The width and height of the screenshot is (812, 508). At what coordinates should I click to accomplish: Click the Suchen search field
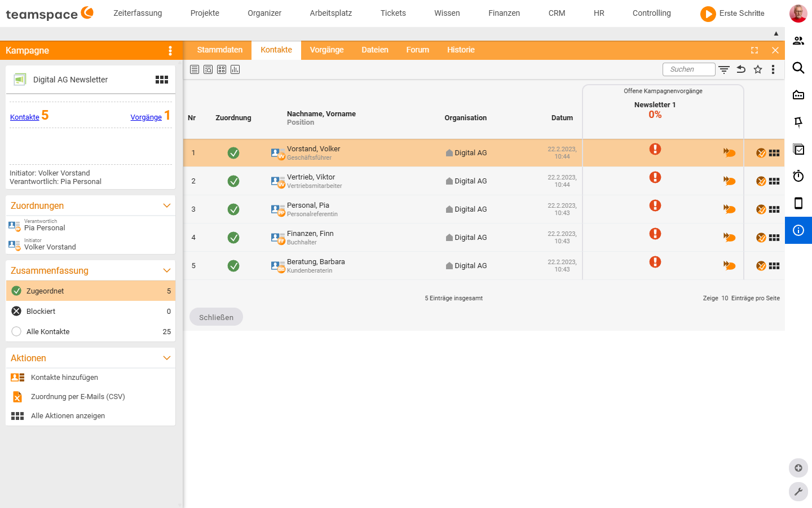(x=689, y=69)
